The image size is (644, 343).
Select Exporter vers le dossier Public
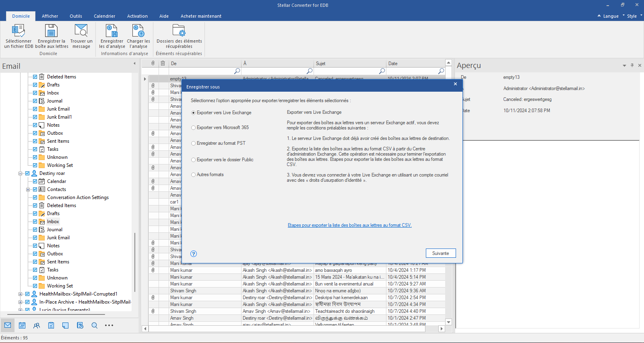(x=223, y=160)
